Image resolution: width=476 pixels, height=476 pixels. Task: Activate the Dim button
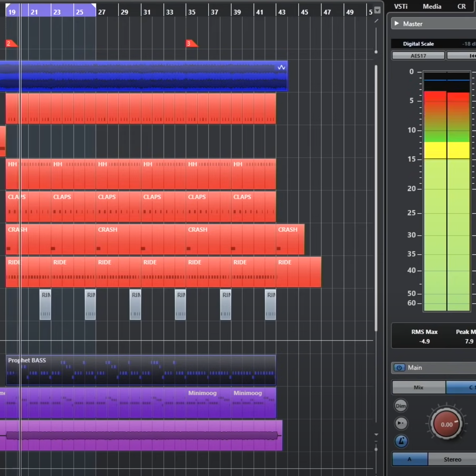coord(401,406)
